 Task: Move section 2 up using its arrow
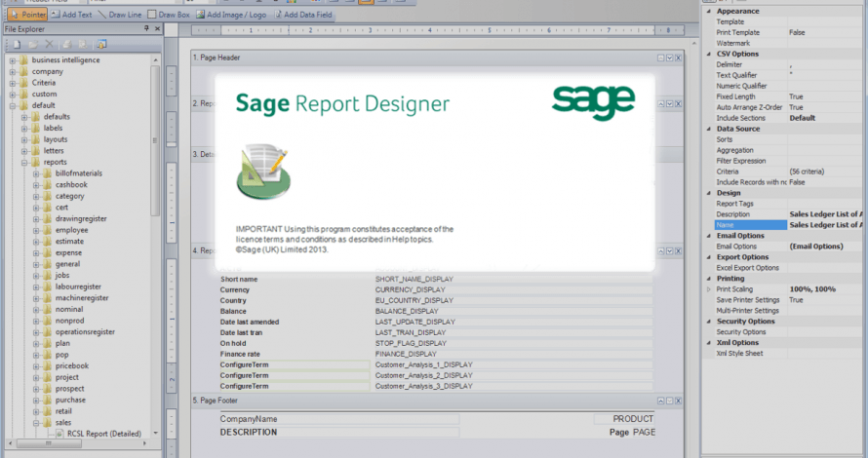tap(660, 103)
